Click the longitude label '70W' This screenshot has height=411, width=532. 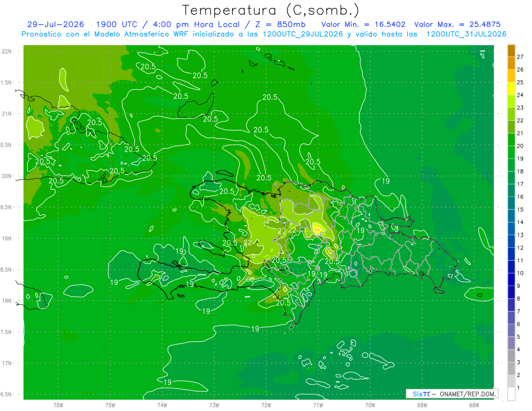[370, 405]
